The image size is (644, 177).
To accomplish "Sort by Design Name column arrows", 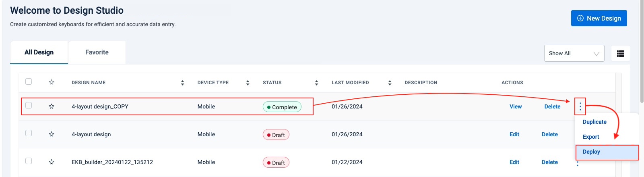I will (x=182, y=83).
